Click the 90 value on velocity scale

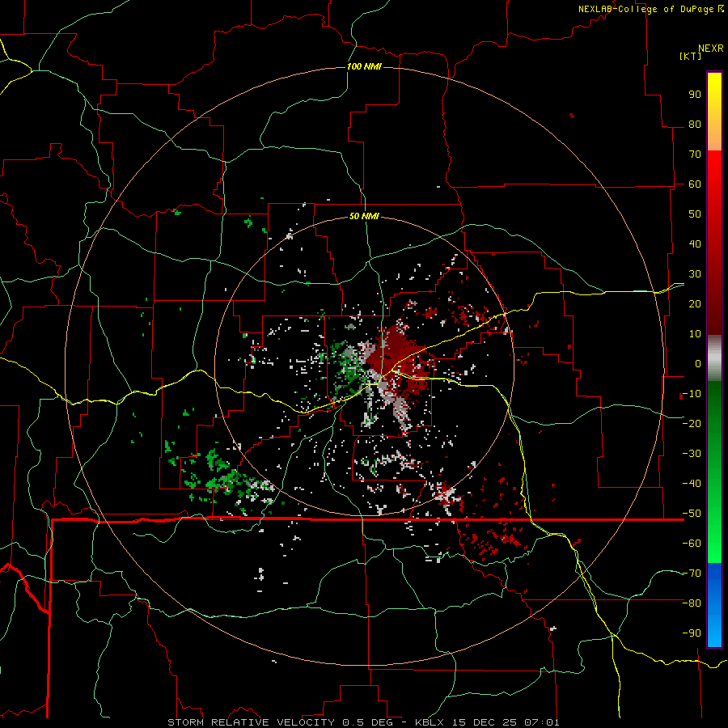[x=695, y=95]
